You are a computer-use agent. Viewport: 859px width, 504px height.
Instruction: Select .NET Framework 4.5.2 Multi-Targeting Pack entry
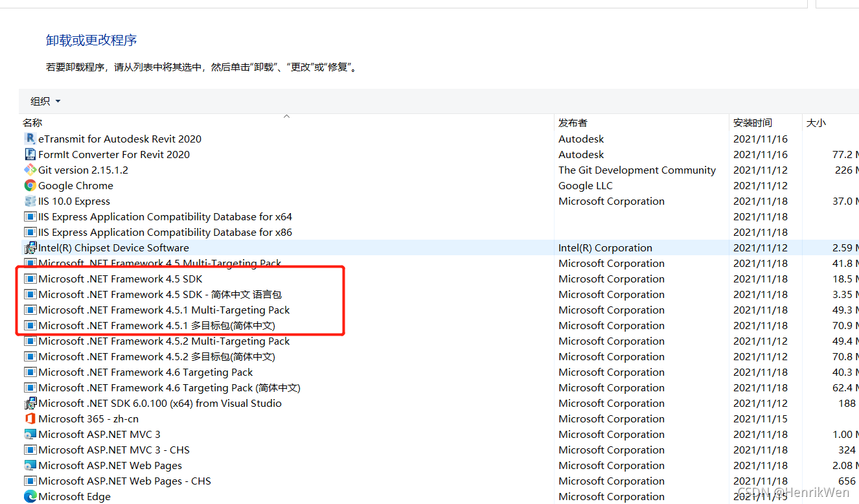coord(164,341)
